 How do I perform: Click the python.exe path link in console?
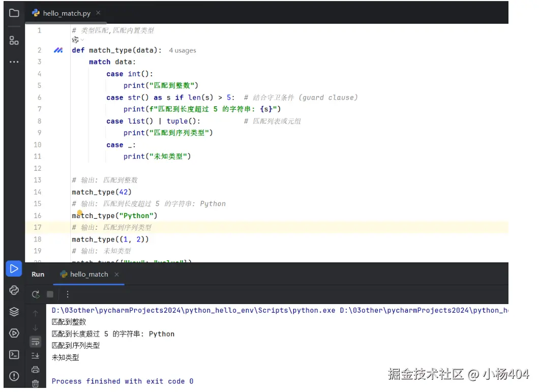click(x=193, y=310)
